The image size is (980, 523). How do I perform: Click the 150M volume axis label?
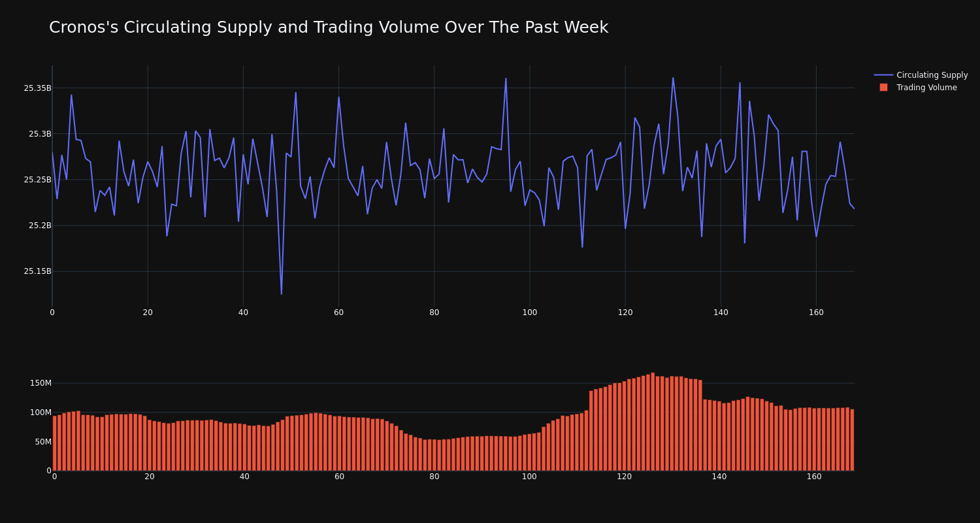pos(41,383)
